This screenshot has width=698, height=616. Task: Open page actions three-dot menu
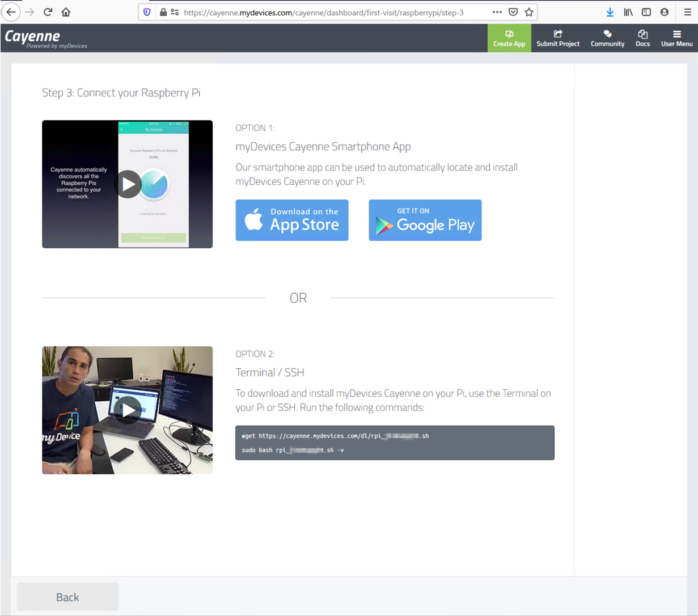point(497,12)
